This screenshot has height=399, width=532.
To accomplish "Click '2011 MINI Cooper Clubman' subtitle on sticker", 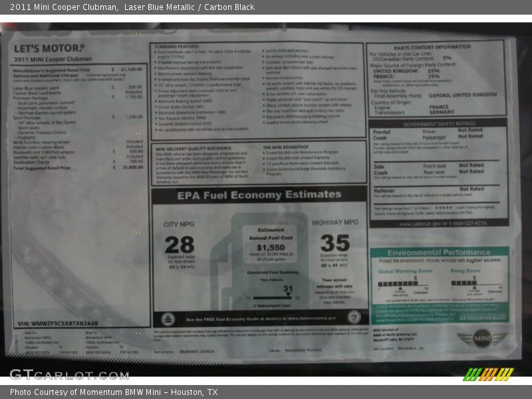I will [53, 59].
